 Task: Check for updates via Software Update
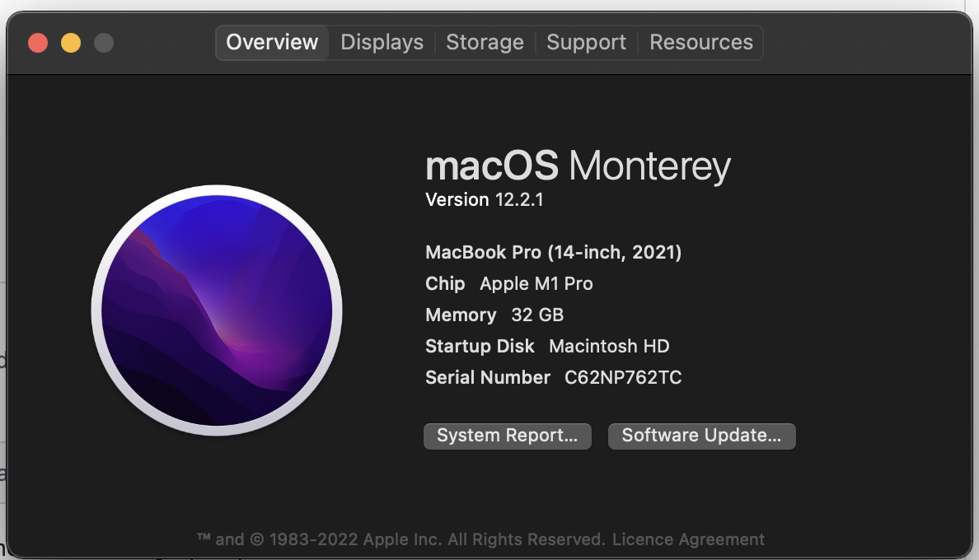coord(701,436)
